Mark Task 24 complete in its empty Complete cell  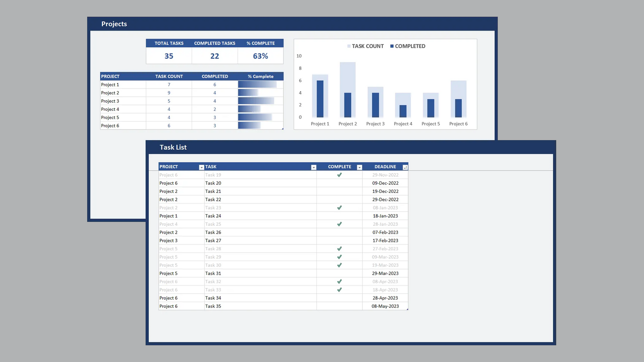click(340, 216)
